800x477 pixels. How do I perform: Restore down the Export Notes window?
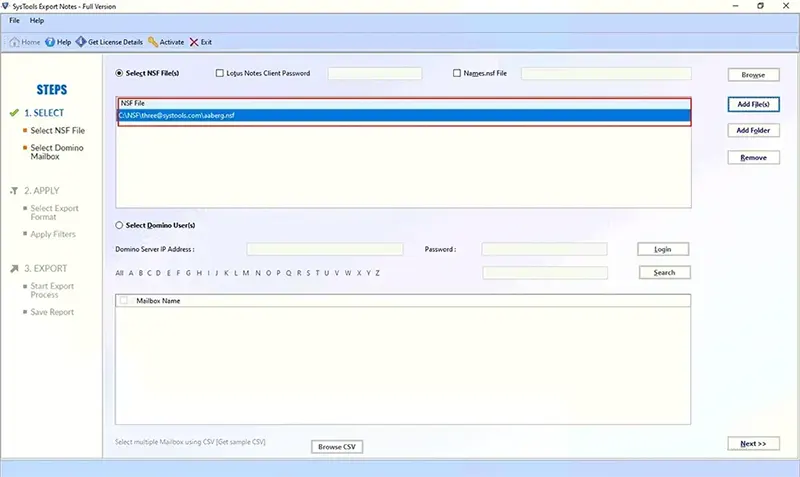click(x=760, y=6)
